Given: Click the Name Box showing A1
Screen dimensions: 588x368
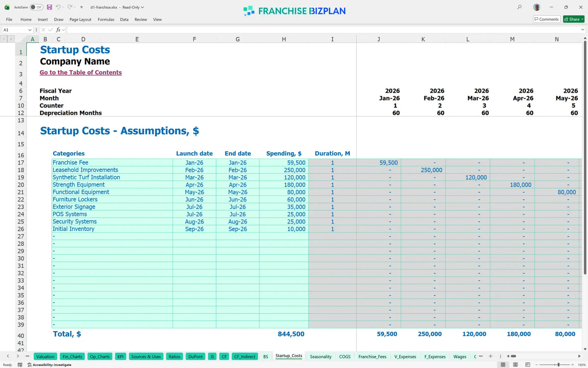Looking at the screenshot, I should [14, 30].
